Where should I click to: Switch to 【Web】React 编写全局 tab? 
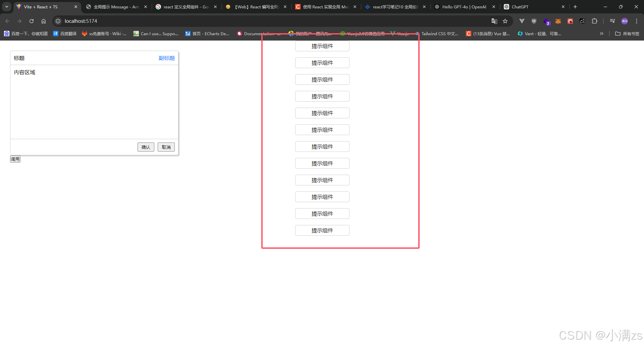coord(256,7)
